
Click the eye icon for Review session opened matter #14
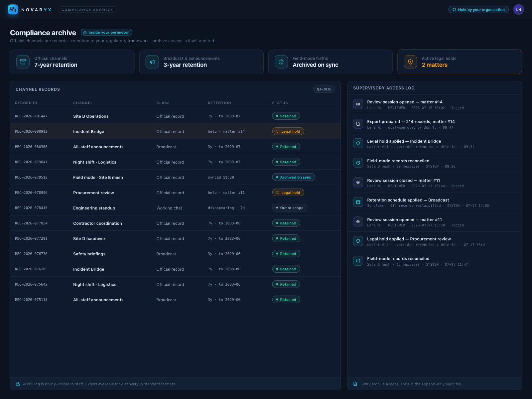click(x=358, y=104)
